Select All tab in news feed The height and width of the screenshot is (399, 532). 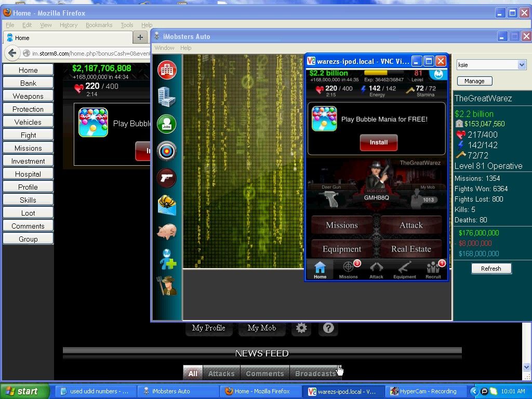(193, 373)
